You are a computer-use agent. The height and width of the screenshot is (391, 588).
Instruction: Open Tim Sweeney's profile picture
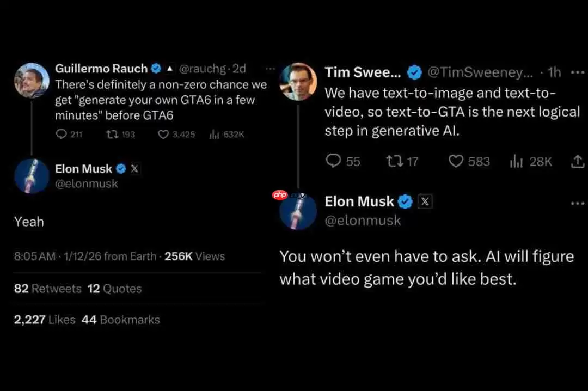(x=298, y=82)
